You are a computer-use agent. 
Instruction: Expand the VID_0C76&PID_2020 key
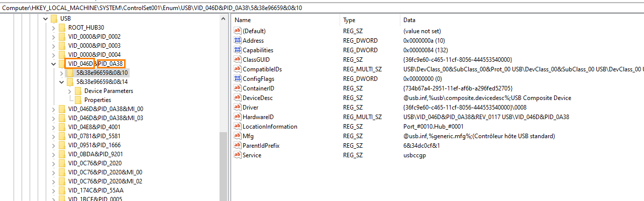tap(54, 163)
